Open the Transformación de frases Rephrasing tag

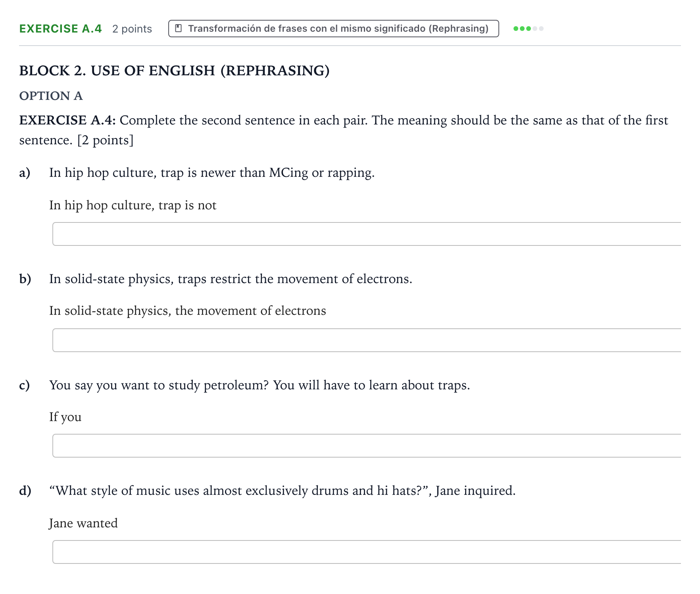pos(333,29)
